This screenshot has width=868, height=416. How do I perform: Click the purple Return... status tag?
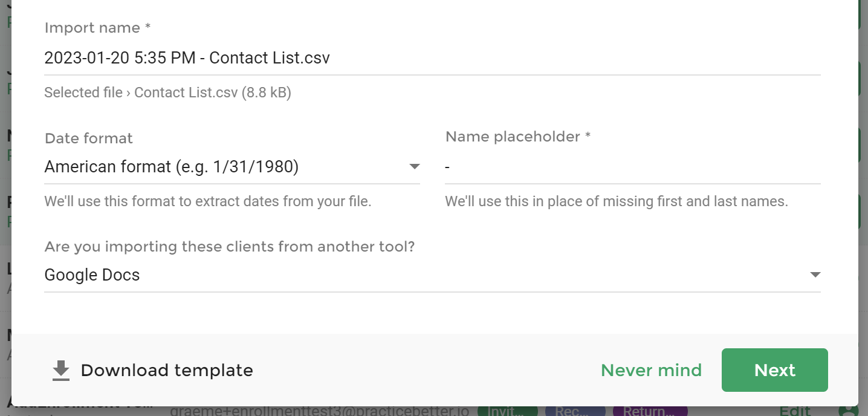point(650,411)
